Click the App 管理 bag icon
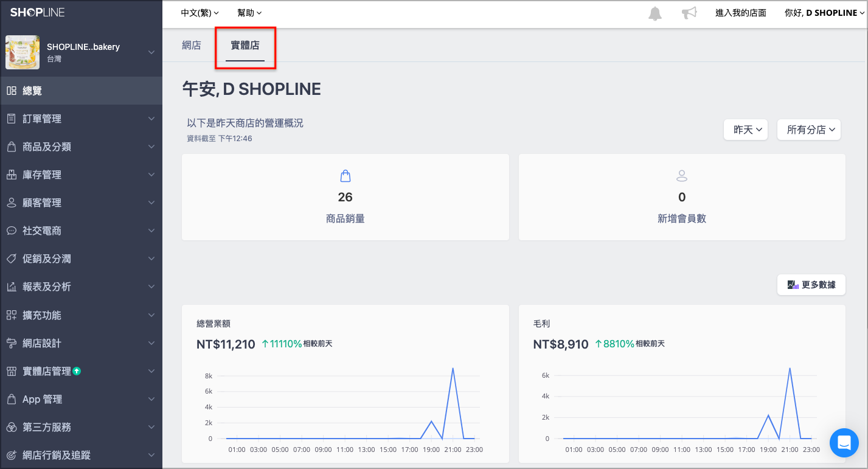This screenshot has height=469, width=868. point(11,399)
